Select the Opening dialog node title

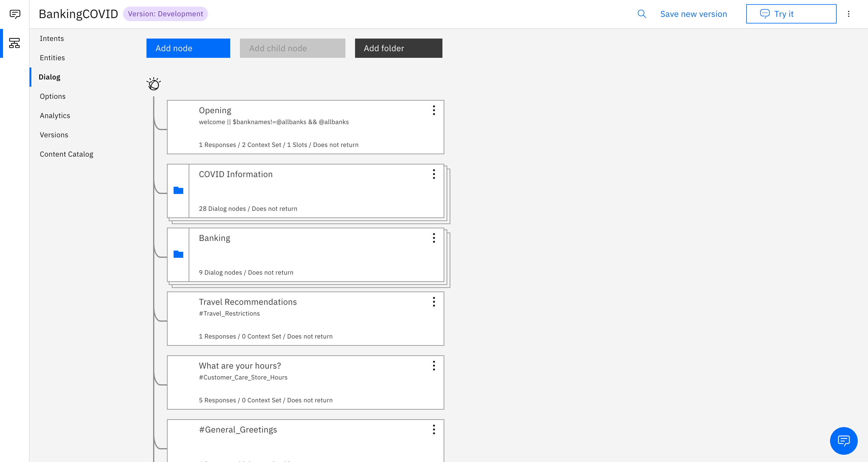pyautogui.click(x=215, y=111)
